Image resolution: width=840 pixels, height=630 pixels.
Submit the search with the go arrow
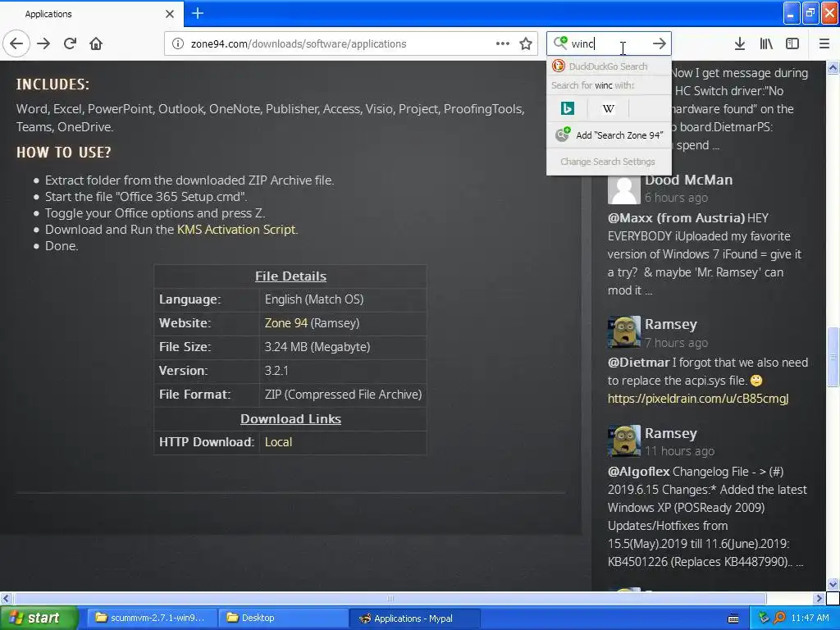(659, 43)
